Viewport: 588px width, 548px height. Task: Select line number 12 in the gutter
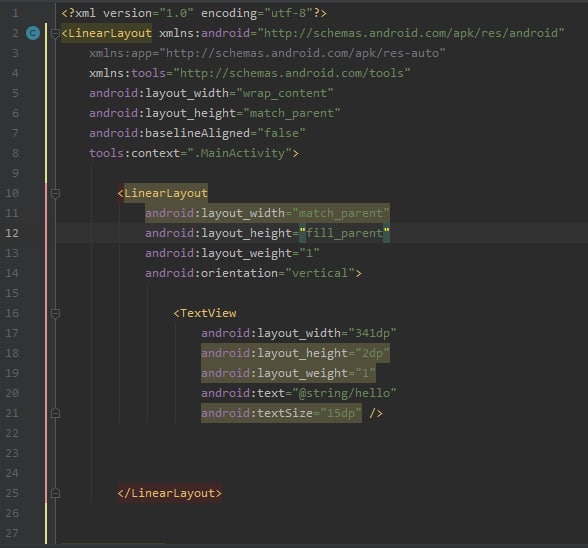(x=12, y=233)
